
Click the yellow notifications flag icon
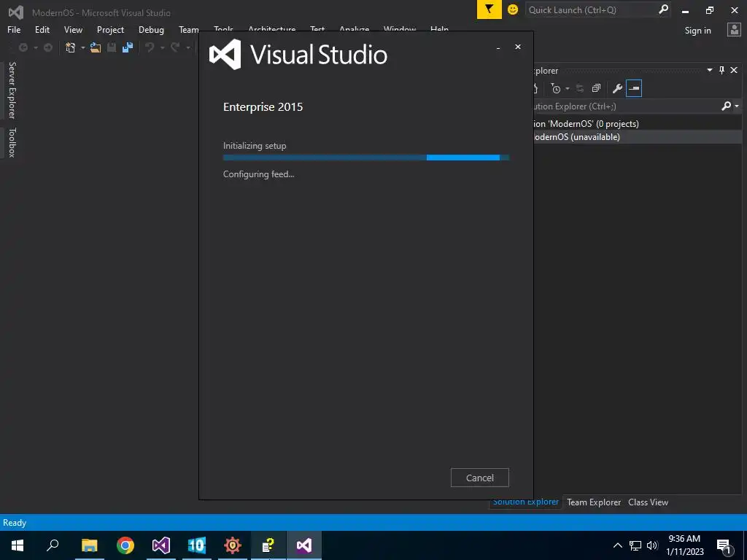(x=489, y=9)
